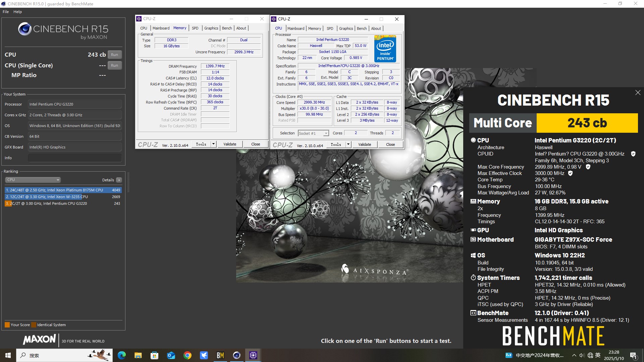Viewport: 644px width, 362px height.
Task: Open Bench tab in left CPU-Z window
Action: (227, 28)
